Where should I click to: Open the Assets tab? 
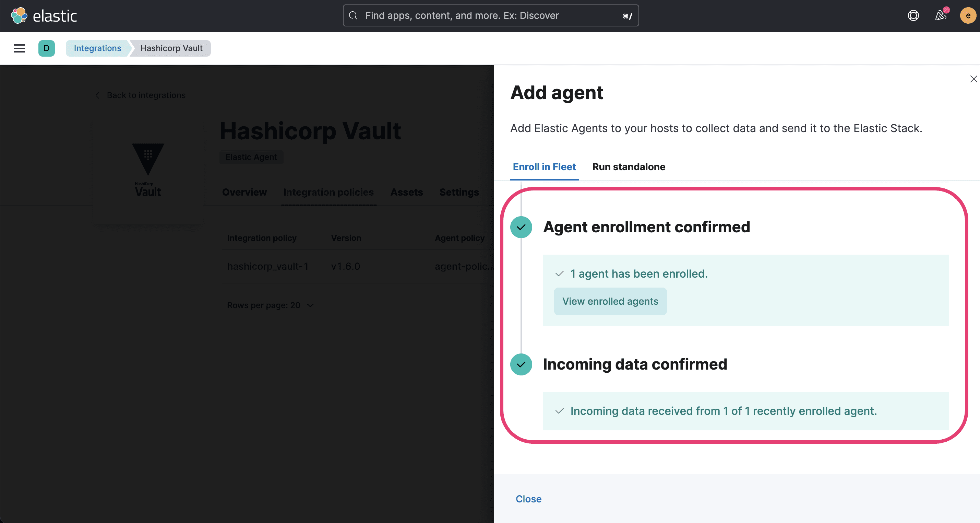[406, 191]
